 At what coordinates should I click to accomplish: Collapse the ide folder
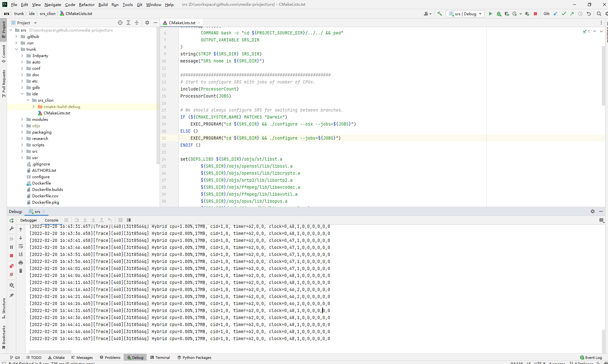tap(22, 94)
